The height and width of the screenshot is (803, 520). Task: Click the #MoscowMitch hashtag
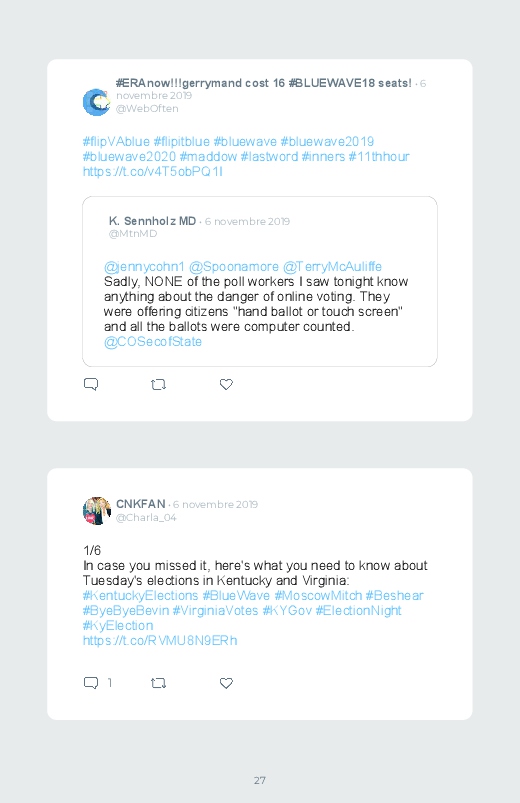click(318, 596)
